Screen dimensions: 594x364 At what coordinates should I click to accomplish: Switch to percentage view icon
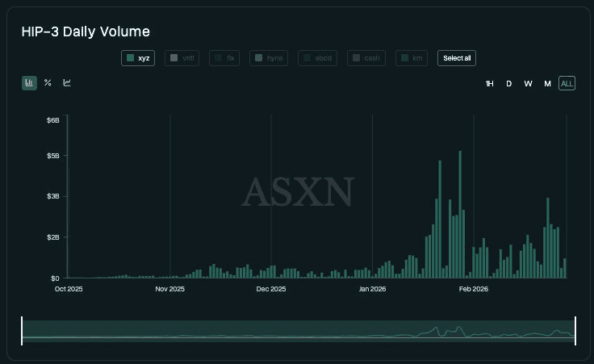(48, 83)
